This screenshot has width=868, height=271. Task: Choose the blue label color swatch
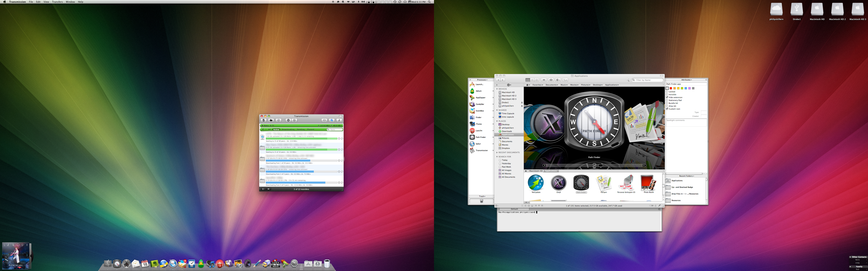click(x=685, y=88)
